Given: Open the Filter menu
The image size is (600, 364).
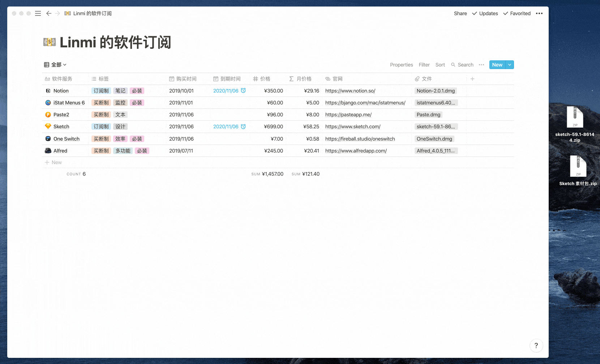Looking at the screenshot, I should point(424,65).
